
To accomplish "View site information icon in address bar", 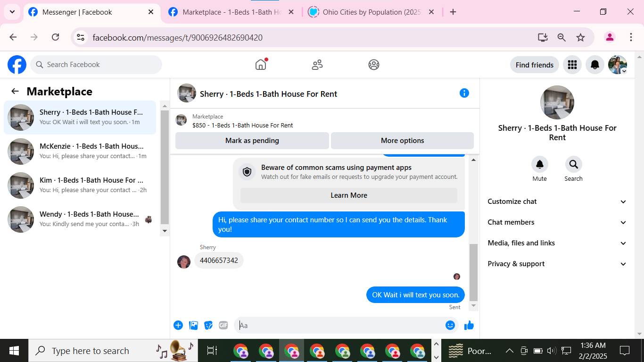I will tap(81, 37).
